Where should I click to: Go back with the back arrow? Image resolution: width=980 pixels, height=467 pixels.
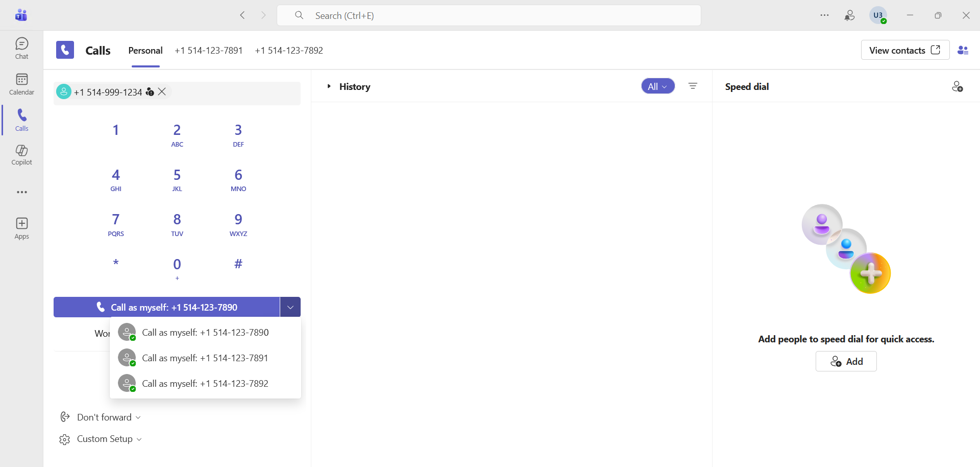click(242, 15)
